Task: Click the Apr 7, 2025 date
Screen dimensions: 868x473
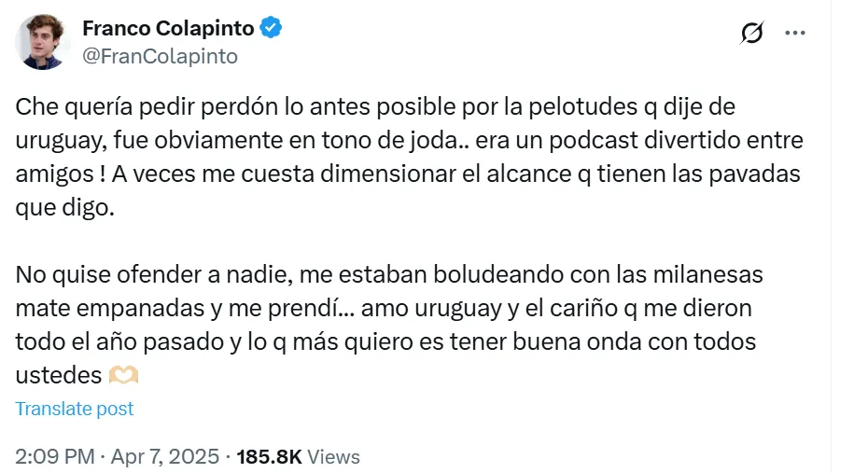Action: coord(164,456)
